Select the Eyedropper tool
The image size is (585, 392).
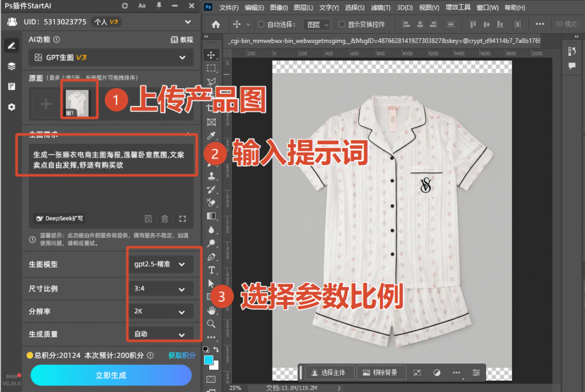point(211,136)
